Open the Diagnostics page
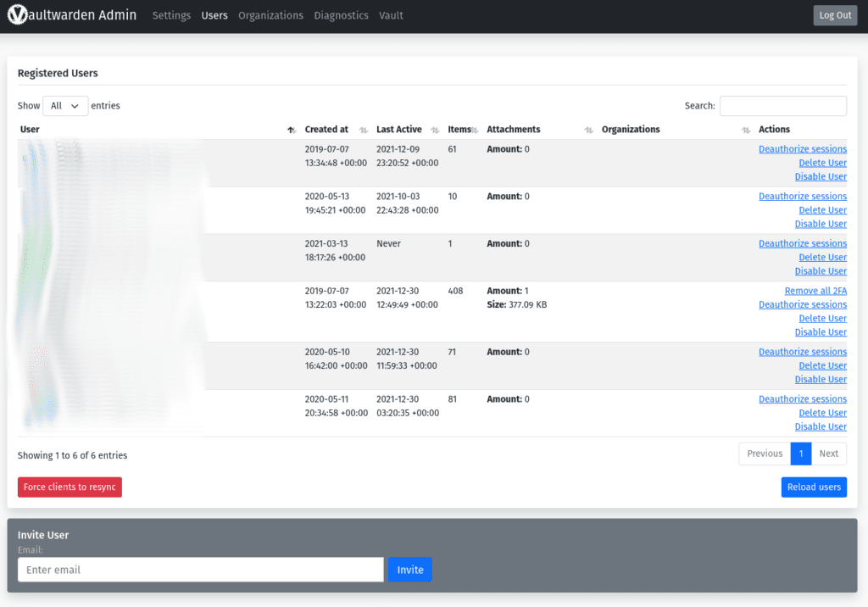The height and width of the screenshot is (607, 868). coord(341,15)
